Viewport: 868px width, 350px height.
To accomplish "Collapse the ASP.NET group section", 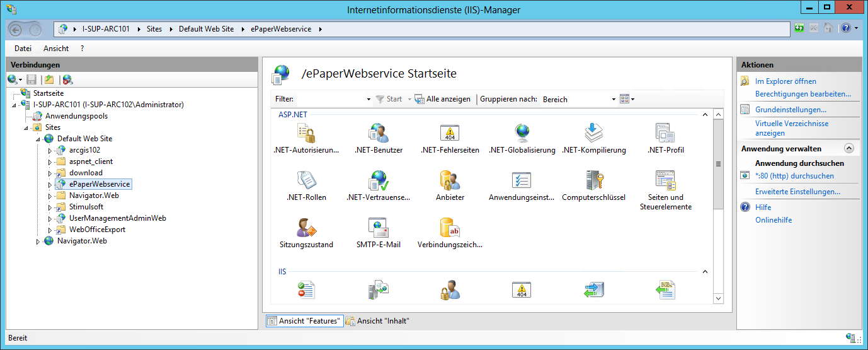I will (x=705, y=115).
